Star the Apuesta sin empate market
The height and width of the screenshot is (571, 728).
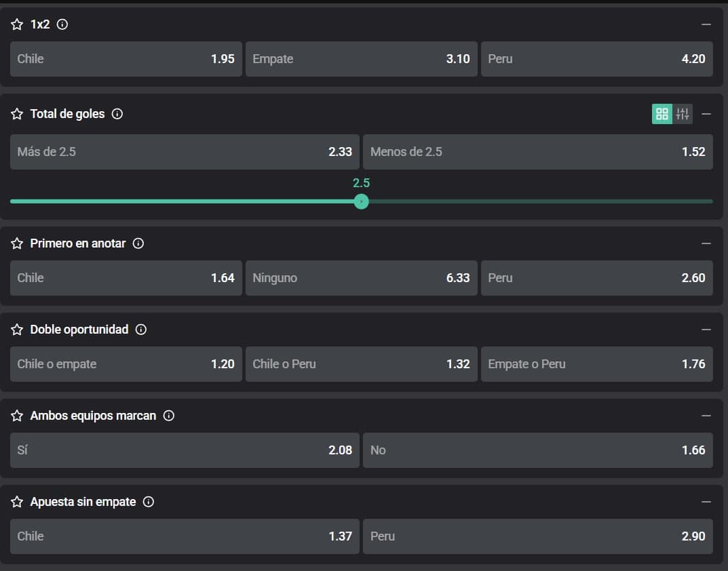17,502
